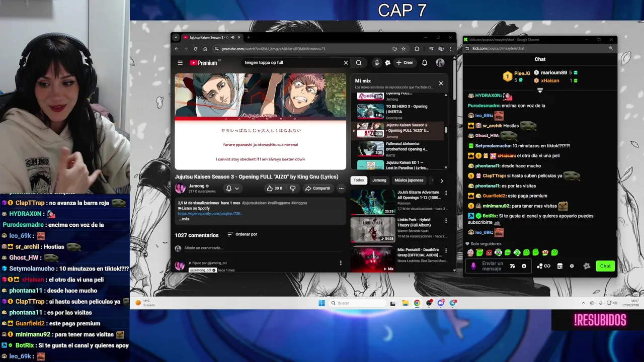Show more filter chips with arrow
Viewport: 644px width, 362px height.
point(442,180)
